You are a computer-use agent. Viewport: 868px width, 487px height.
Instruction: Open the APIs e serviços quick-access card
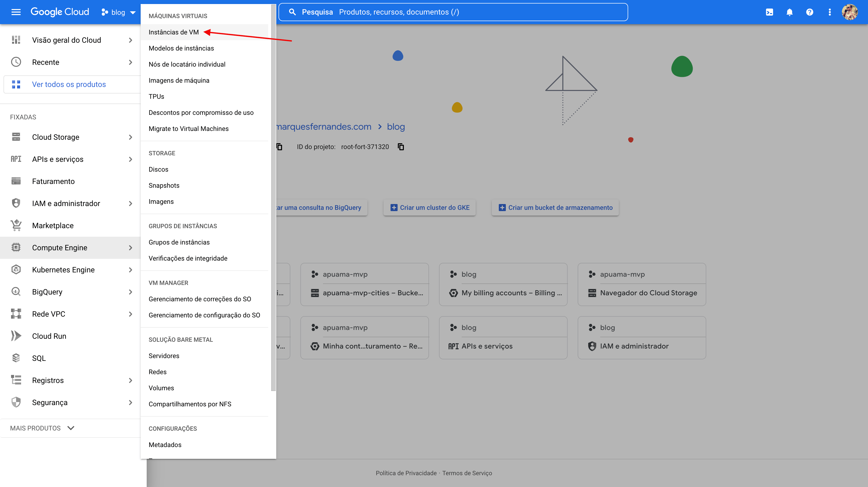(503, 338)
